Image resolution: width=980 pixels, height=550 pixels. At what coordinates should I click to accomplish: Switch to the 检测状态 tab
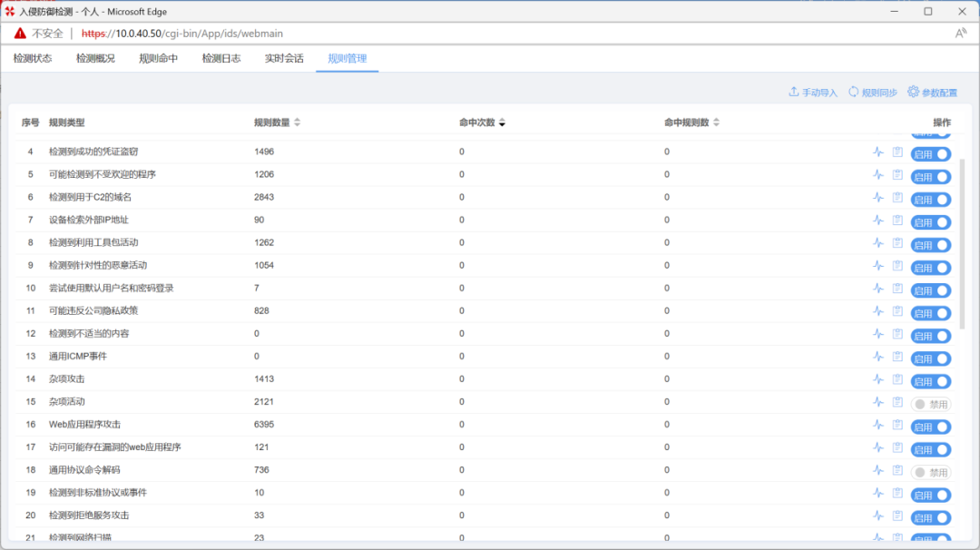[33, 58]
